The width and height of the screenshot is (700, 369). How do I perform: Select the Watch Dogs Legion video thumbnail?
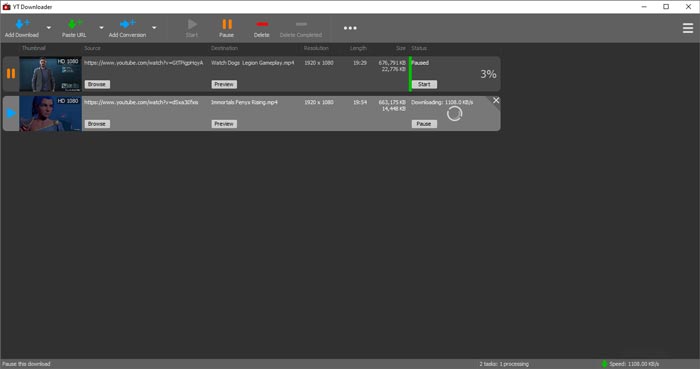(50, 74)
